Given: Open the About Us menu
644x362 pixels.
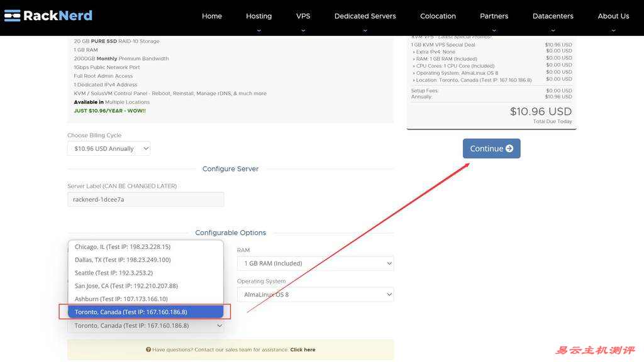Looking at the screenshot, I should (x=613, y=16).
